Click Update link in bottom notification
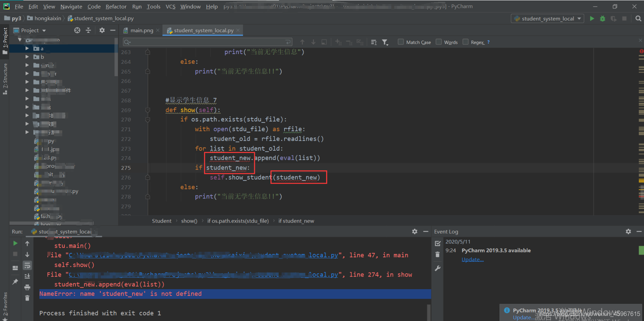Viewport: 644px width, 321px height. pyautogui.click(x=523, y=317)
